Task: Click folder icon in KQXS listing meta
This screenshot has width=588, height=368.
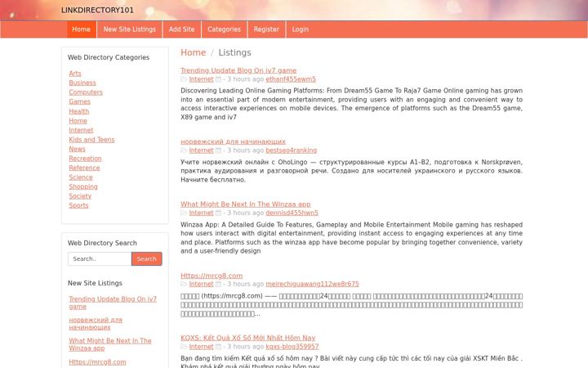Action: click(x=184, y=347)
